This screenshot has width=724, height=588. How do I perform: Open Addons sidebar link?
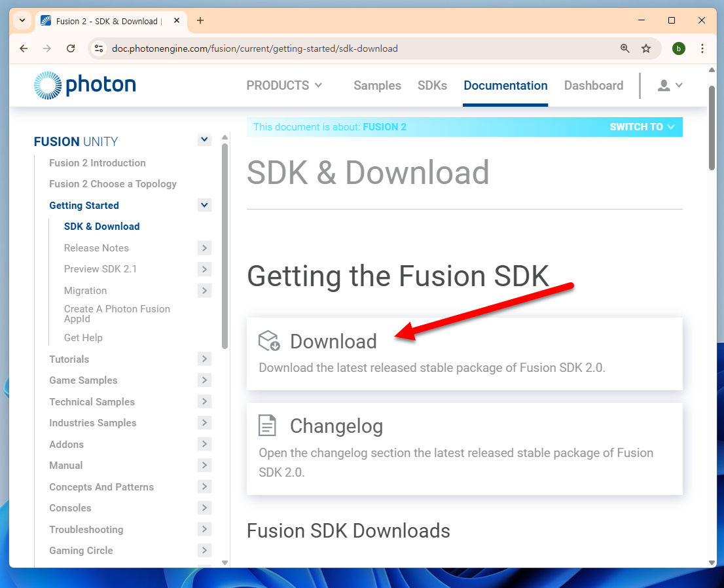tap(67, 445)
